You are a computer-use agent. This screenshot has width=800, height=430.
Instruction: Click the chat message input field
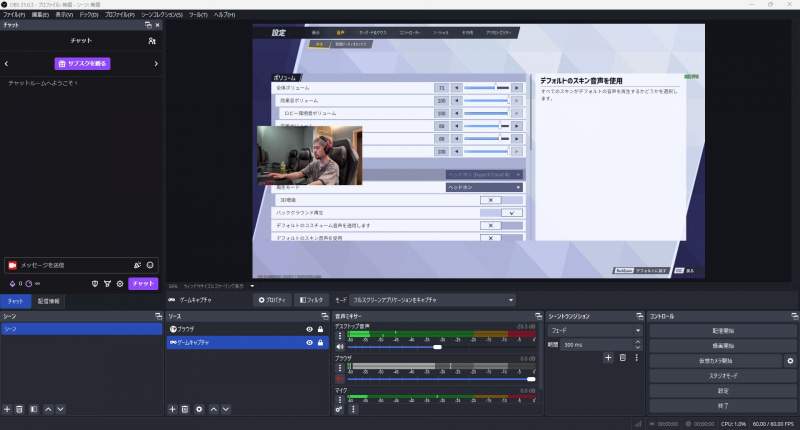click(x=76, y=265)
